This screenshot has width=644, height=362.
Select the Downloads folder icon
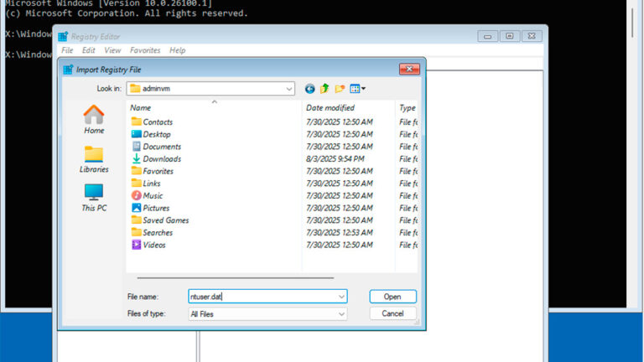click(136, 158)
